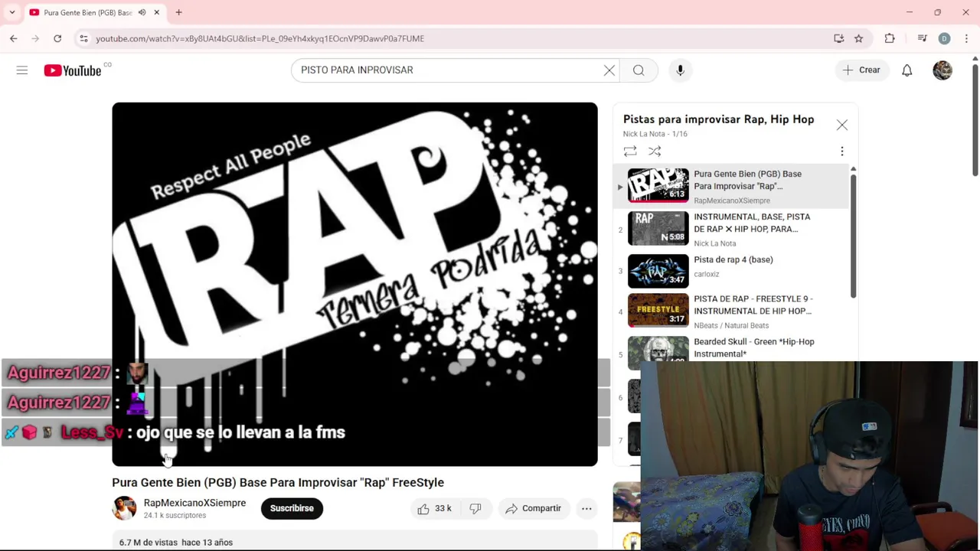Start voice search with the microphone icon
Screen dimensions: 980x551
[x=680, y=70]
